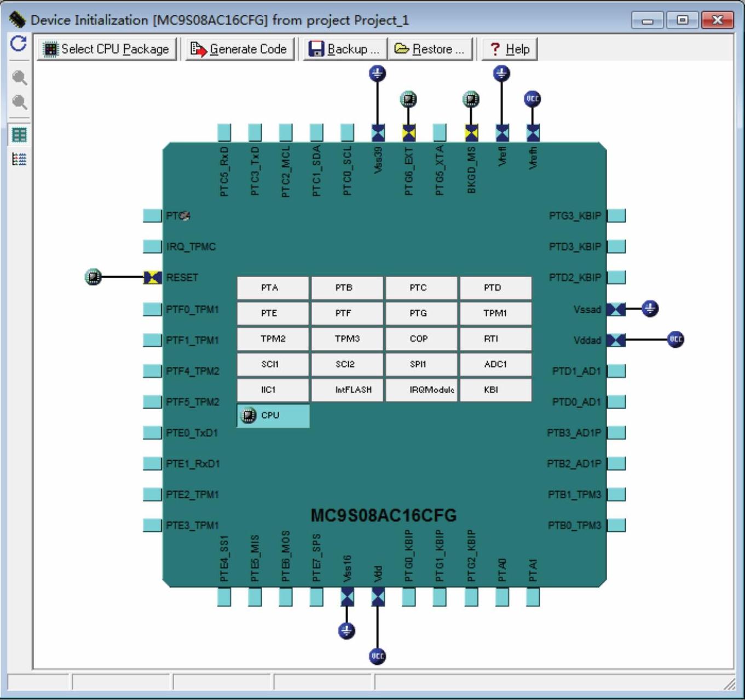Click the Restore button
Screen dimensions: 745x700
[x=430, y=49]
